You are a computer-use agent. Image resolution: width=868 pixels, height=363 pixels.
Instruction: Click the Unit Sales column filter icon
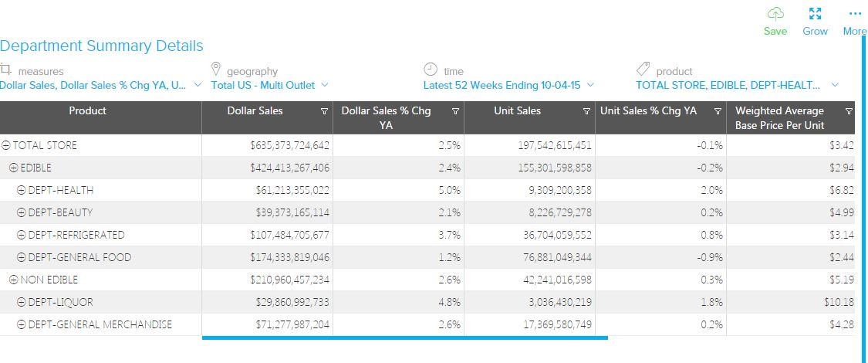pos(586,112)
